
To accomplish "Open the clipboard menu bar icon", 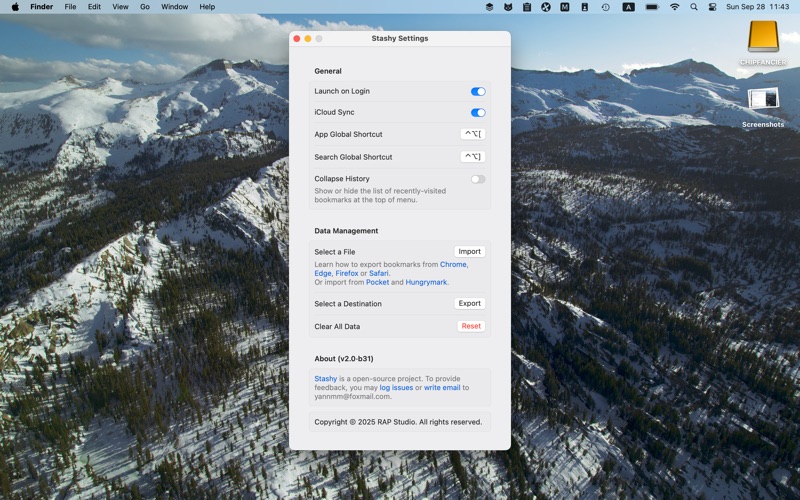I will 527,7.
